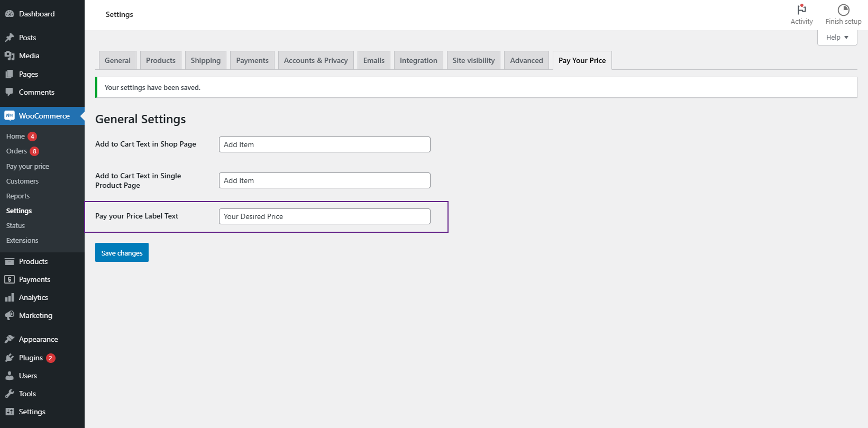
Task: Click the Appearance menu label
Action: (x=38, y=339)
